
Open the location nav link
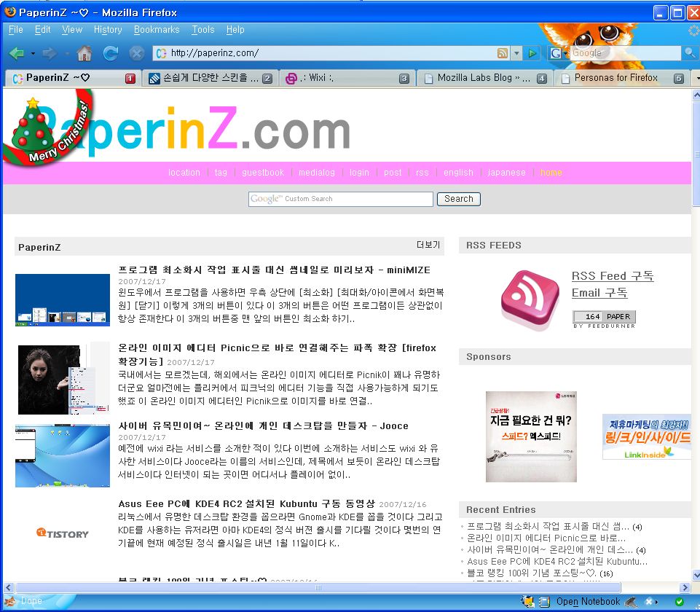[184, 173]
